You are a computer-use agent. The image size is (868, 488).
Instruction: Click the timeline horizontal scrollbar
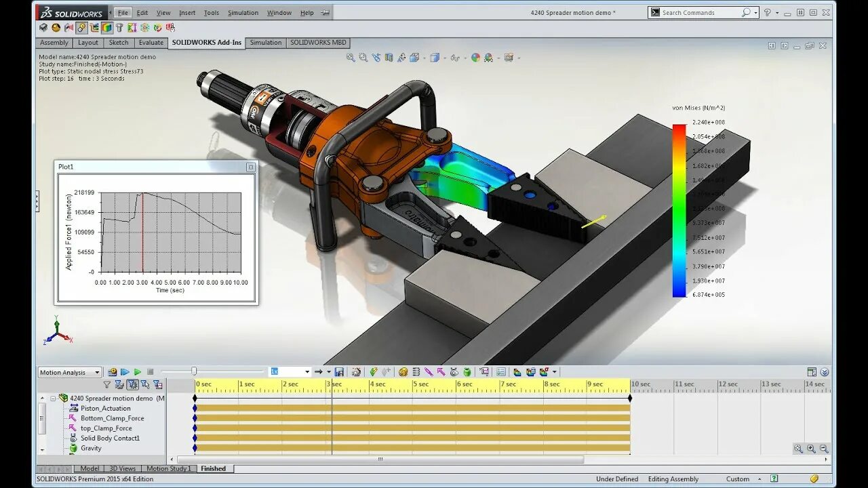380,460
